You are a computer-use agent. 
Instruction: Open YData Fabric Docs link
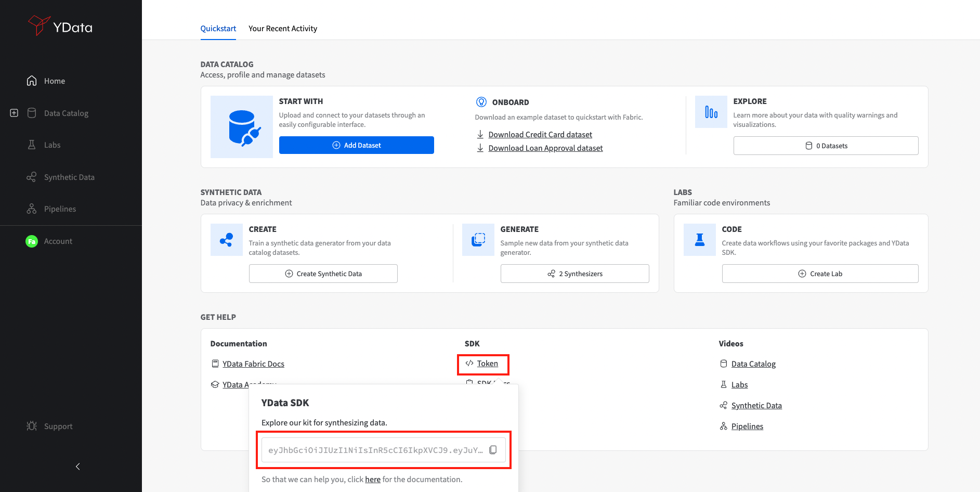(253, 364)
